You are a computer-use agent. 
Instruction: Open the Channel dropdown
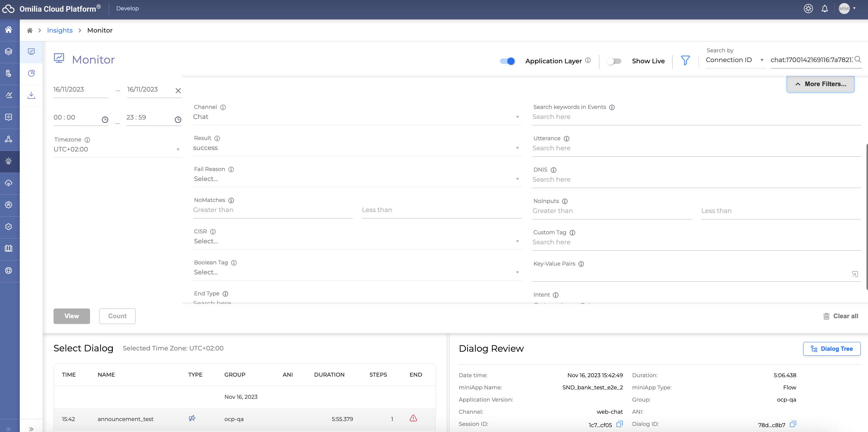[356, 117]
